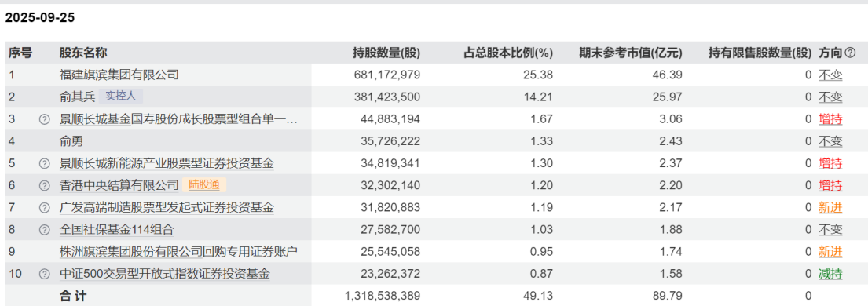Click 新进 in 株洲旗滨集团 row
Screen dimensions: 868x306
coord(830,252)
